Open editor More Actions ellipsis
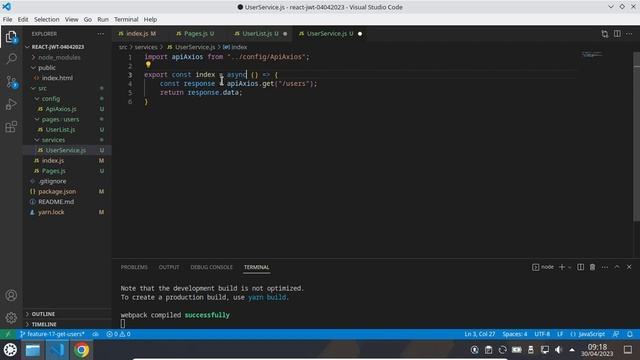This screenshot has width=640, height=360. (x=629, y=34)
